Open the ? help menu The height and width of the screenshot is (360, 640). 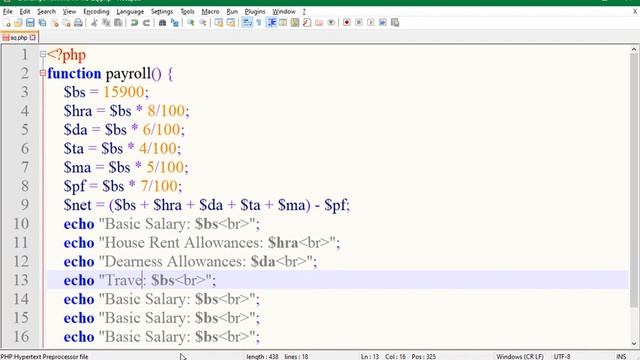click(304, 11)
